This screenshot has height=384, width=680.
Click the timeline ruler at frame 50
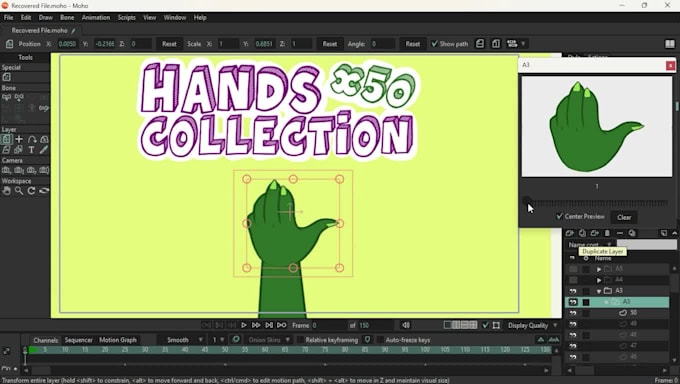point(225,349)
